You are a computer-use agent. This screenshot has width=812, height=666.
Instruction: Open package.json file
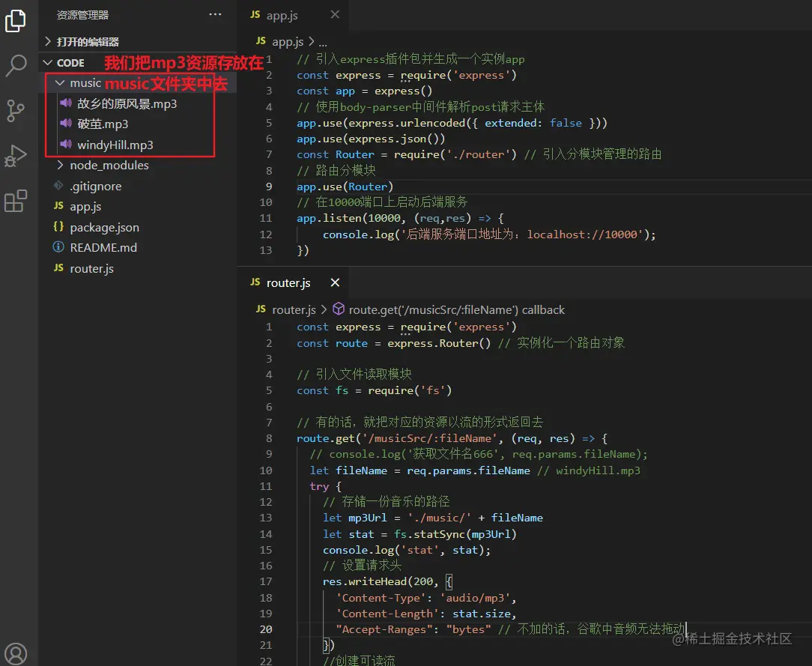click(x=105, y=227)
